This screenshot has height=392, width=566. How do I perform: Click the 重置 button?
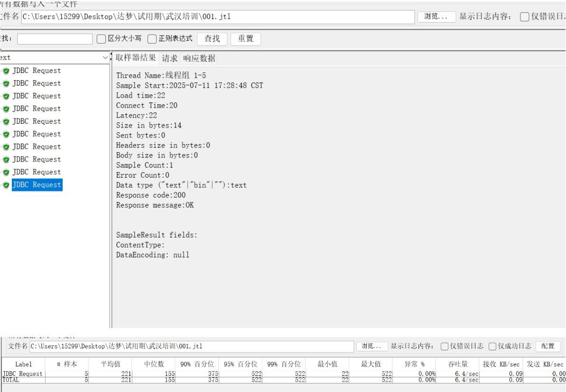pos(245,38)
